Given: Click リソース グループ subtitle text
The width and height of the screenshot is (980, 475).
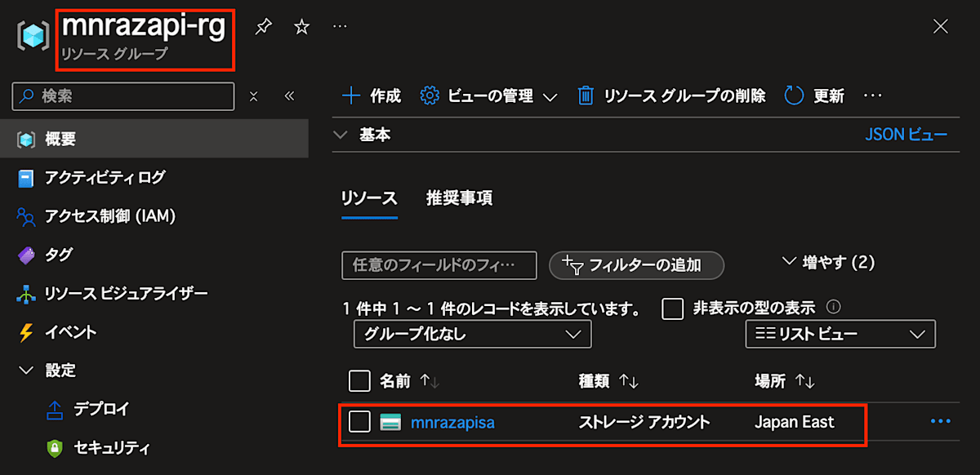Looking at the screenshot, I should (x=114, y=55).
